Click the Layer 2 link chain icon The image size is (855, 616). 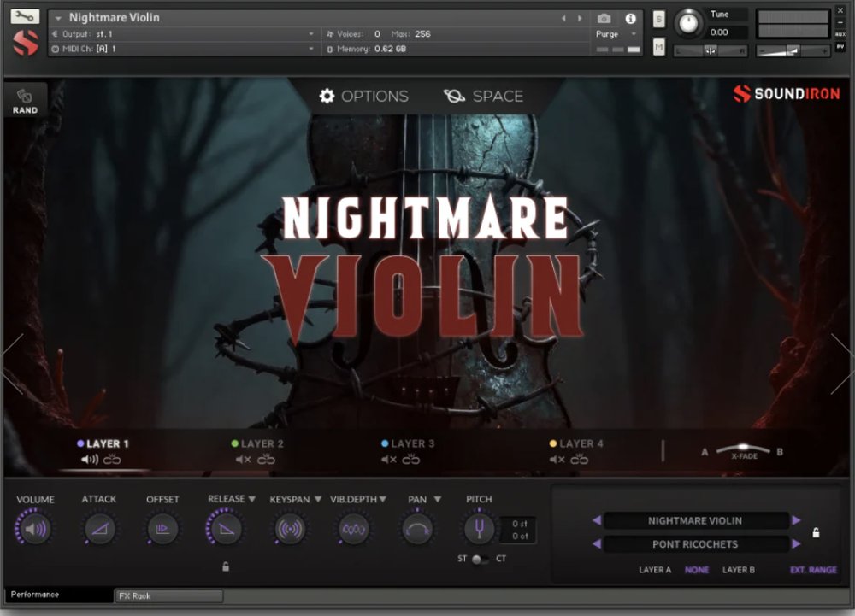[x=267, y=460]
